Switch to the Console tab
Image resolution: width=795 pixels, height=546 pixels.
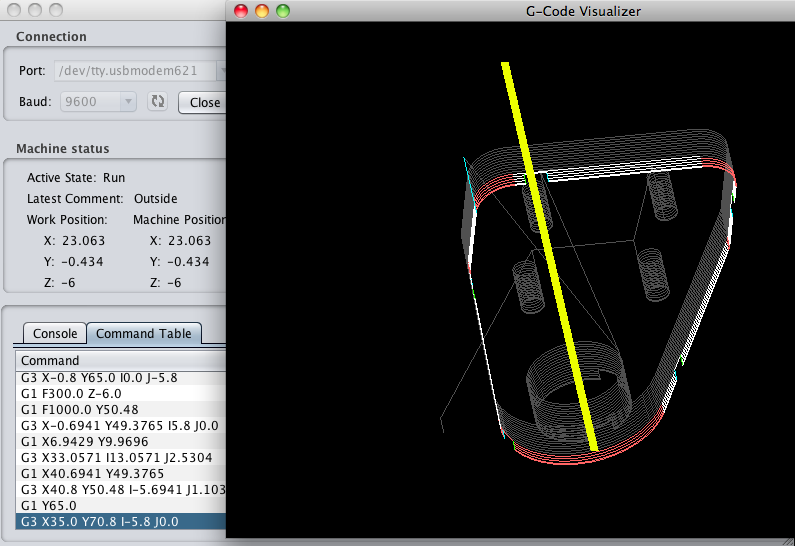[x=55, y=334]
